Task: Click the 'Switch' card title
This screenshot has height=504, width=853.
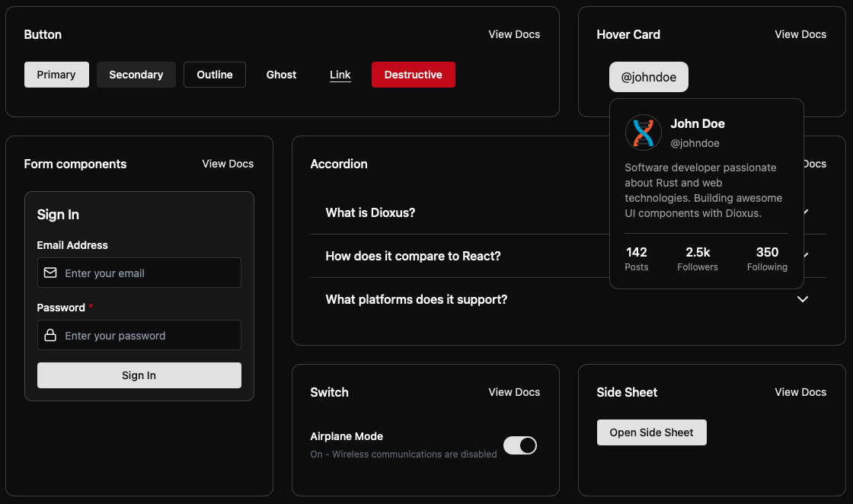Action: 329,392
